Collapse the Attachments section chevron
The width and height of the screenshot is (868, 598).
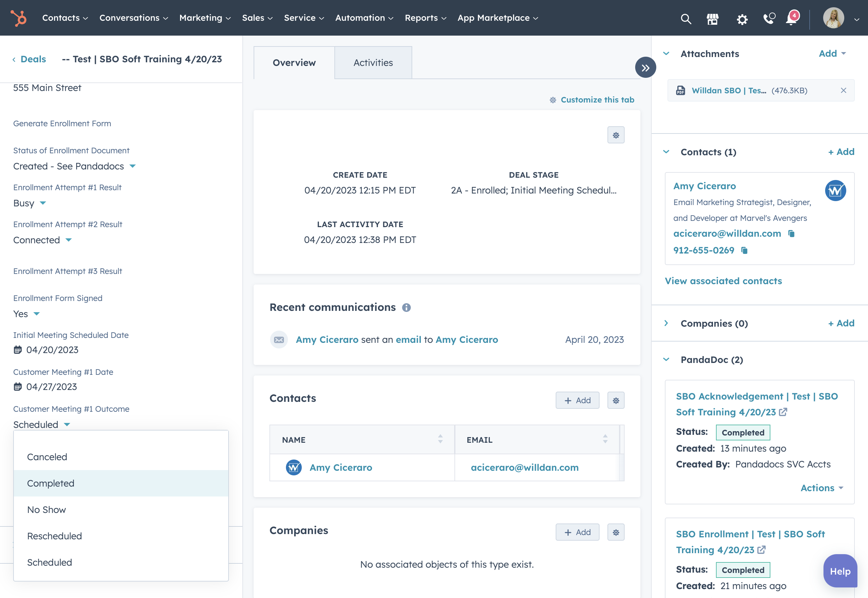[x=666, y=54]
